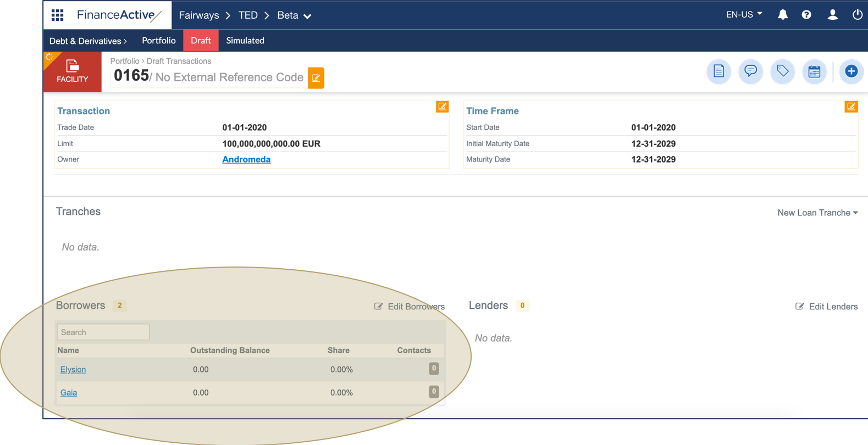Edit the Time Frame section
The height and width of the screenshot is (445, 868).
[x=851, y=107]
